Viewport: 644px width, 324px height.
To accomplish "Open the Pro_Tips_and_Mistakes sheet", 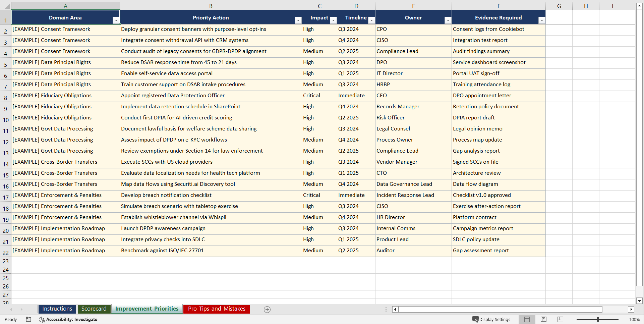I will [216, 309].
